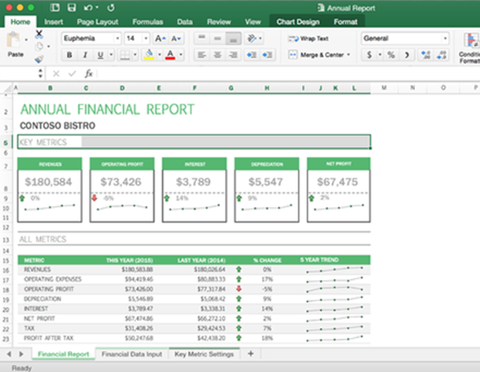Image resolution: width=480 pixels, height=372 pixels.
Task: Toggle Bold formatting
Action: pos(69,55)
